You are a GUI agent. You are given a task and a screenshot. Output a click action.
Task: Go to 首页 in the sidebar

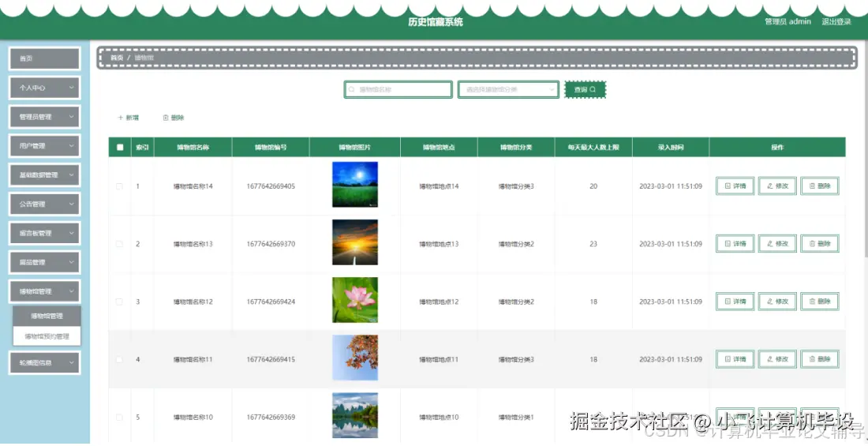[45, 58]
